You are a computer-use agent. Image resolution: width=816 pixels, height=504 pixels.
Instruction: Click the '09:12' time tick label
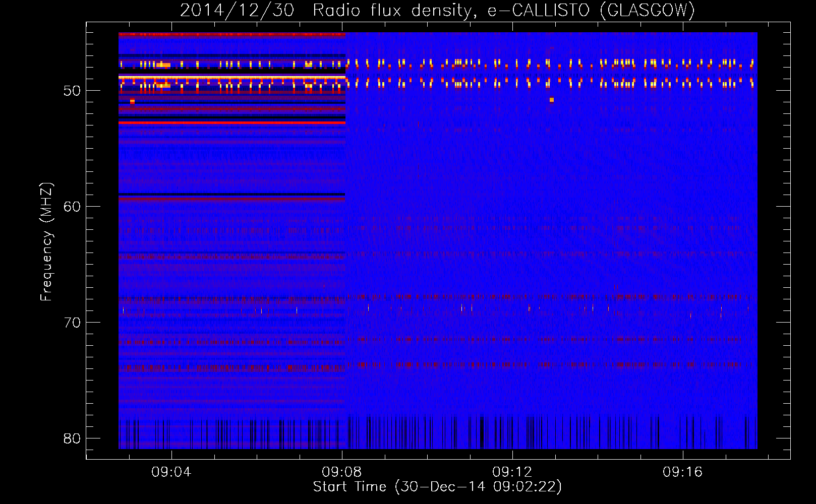point(512,472)
